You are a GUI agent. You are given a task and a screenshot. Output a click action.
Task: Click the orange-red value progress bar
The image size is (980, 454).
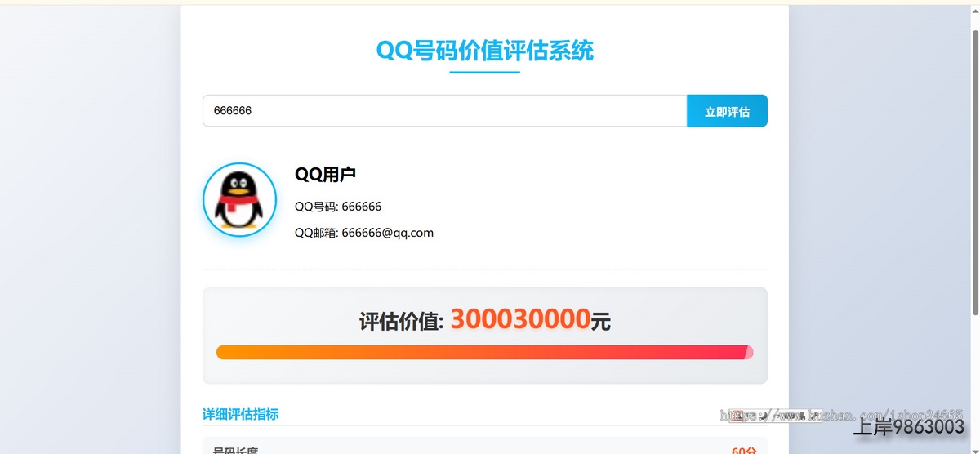480,352
